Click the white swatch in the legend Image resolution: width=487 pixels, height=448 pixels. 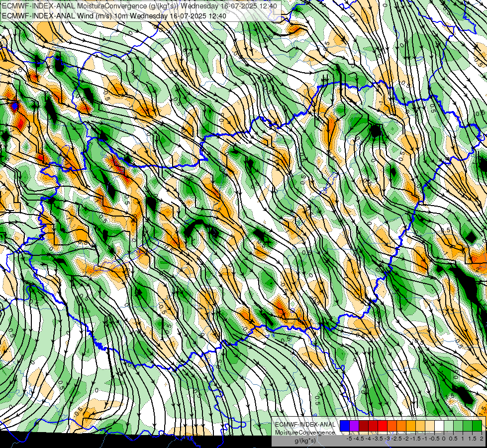[439, 426]
